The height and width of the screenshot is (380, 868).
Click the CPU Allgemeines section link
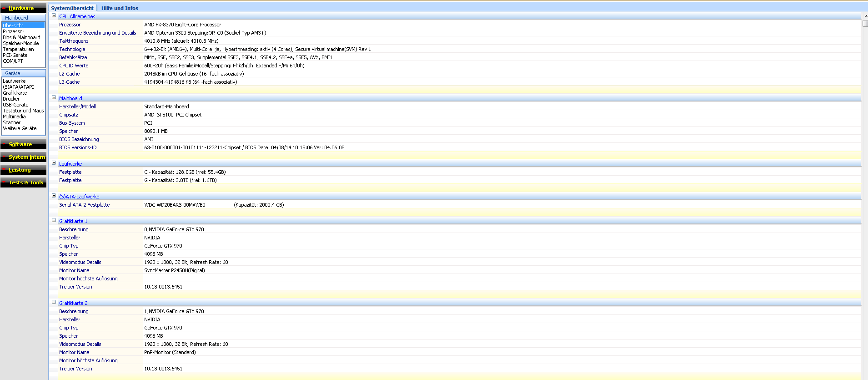click(77, 16)
